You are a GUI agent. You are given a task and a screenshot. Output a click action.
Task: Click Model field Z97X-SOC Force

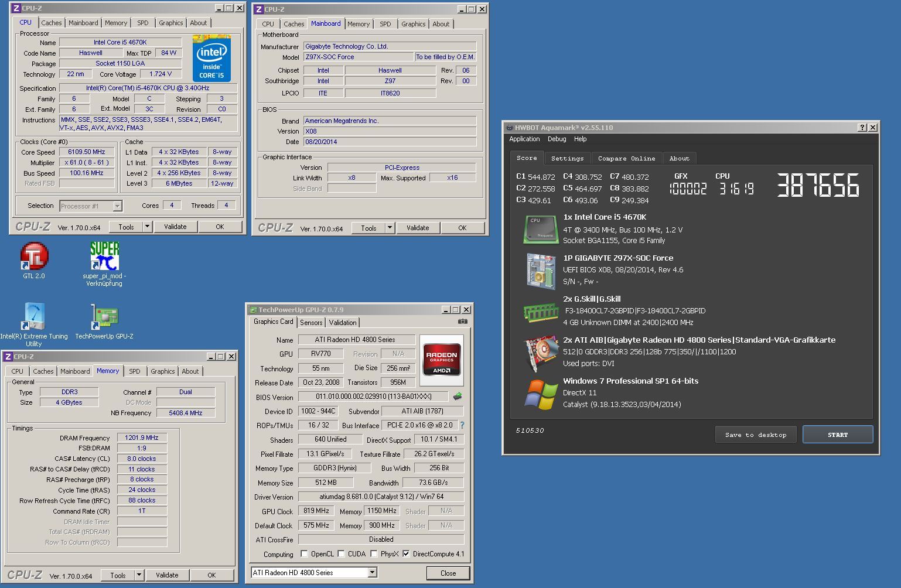(359, 57)
